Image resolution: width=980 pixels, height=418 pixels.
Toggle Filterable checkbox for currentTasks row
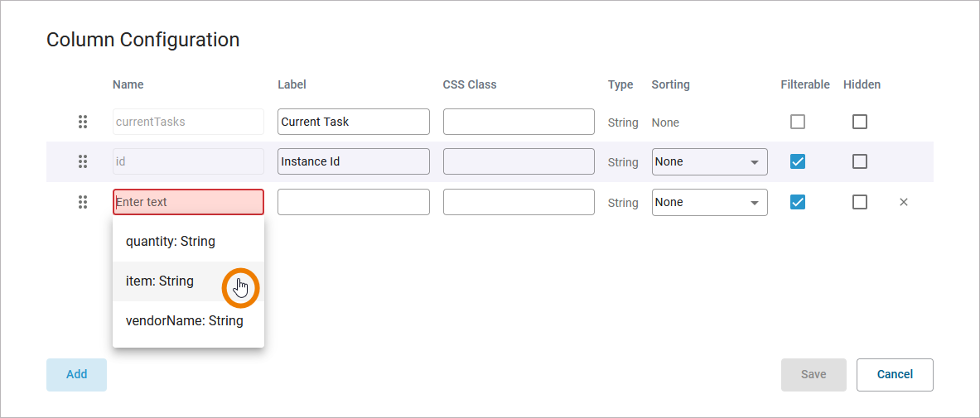coord(798,122)
